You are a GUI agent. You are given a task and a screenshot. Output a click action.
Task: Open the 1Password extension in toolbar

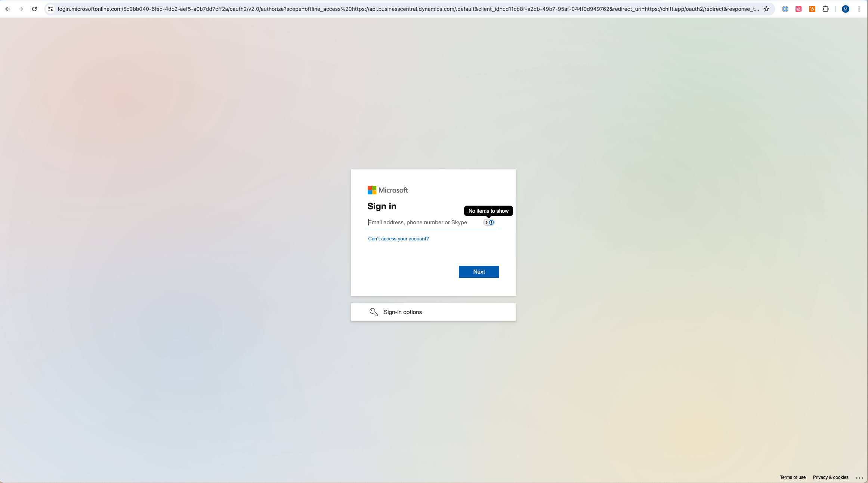(x=785, y=9)
